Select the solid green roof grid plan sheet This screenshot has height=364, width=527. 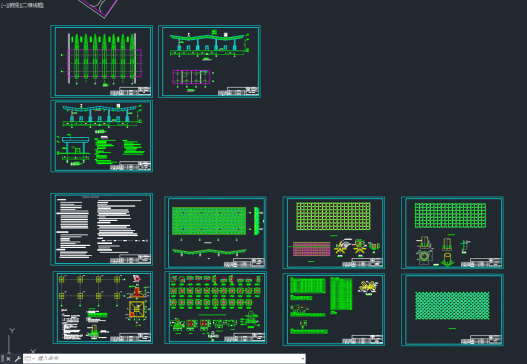point(215,233)
